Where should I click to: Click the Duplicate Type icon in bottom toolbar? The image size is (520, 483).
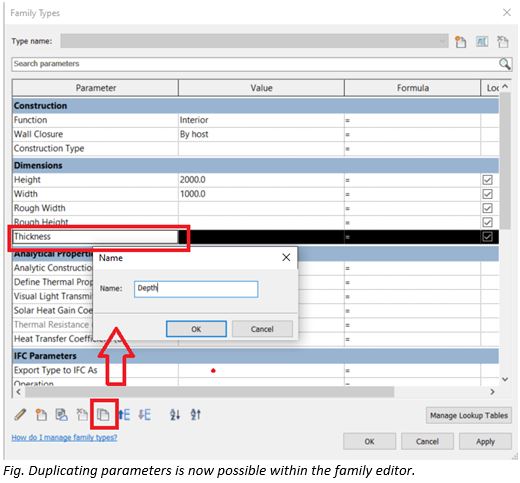coord(61,415)
